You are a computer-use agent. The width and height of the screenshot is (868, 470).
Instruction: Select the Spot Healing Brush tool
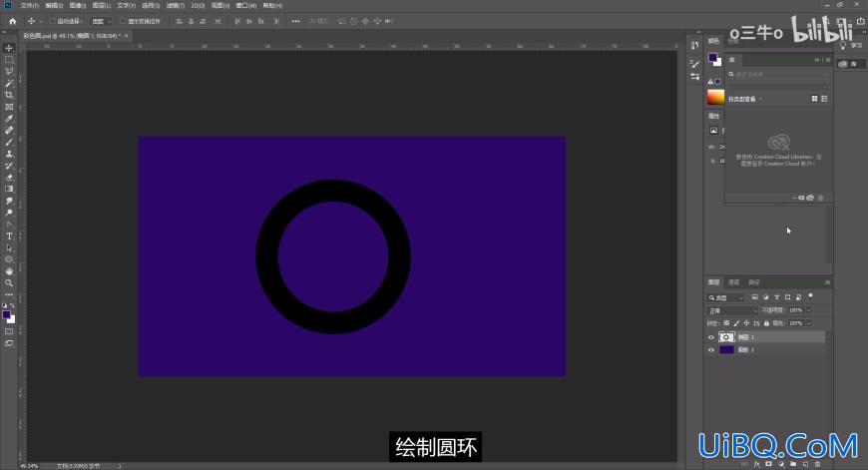tap(9, 130)
